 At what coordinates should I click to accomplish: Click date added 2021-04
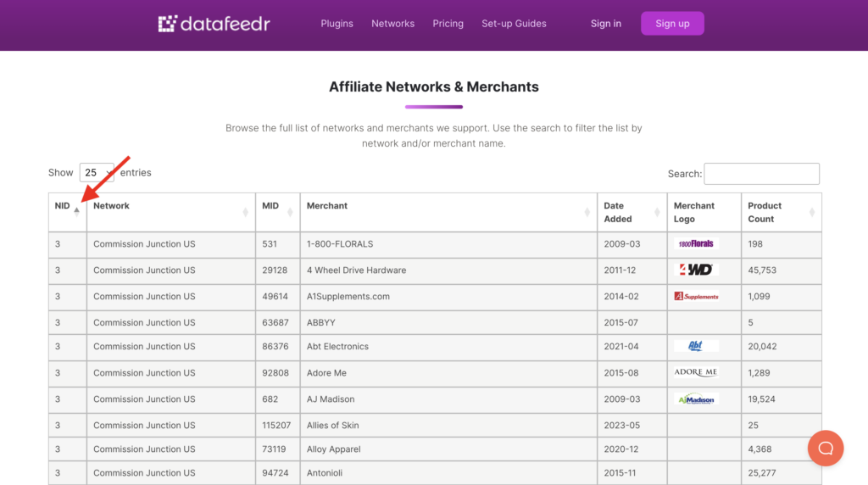pyautogui.click(x=621, y=346)
